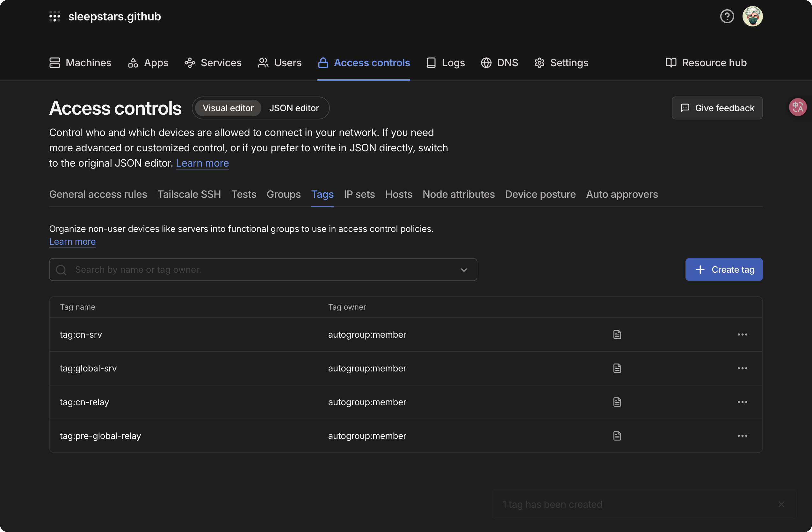The width and height of the screenshot is (812, 532).
Task: Open the user avatar profile menu
Action: (x=752, y=16)
